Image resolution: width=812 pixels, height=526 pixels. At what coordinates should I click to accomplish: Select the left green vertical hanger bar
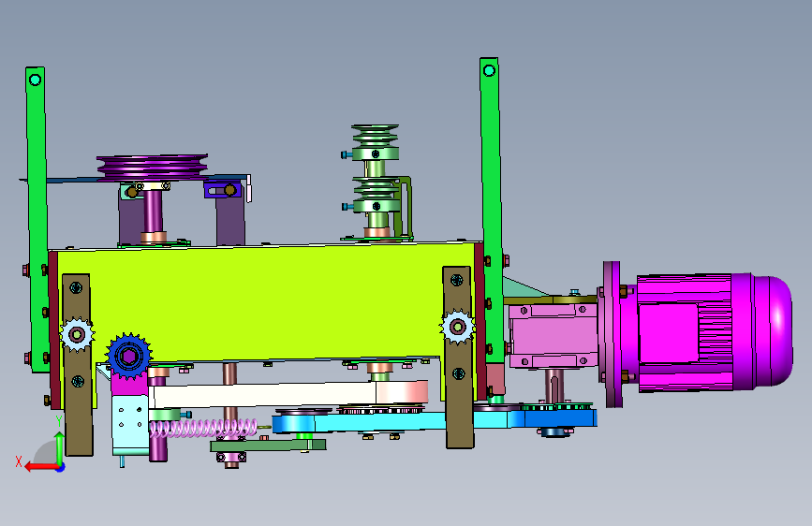[x=37, y=220]
